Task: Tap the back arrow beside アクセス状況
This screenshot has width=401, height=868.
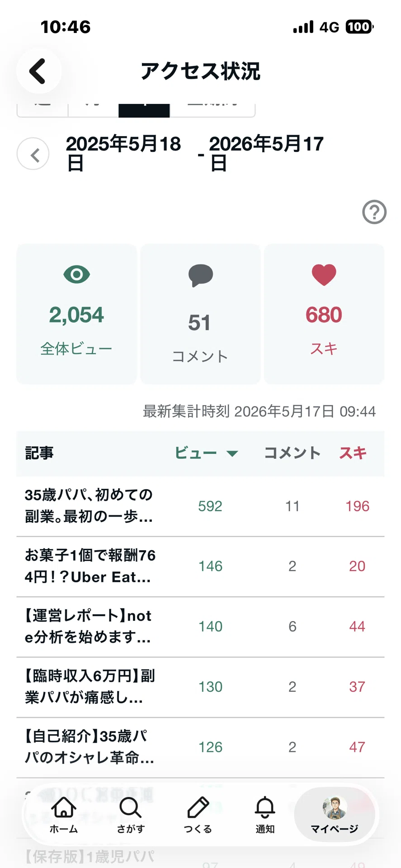Action: coord(38,71)
